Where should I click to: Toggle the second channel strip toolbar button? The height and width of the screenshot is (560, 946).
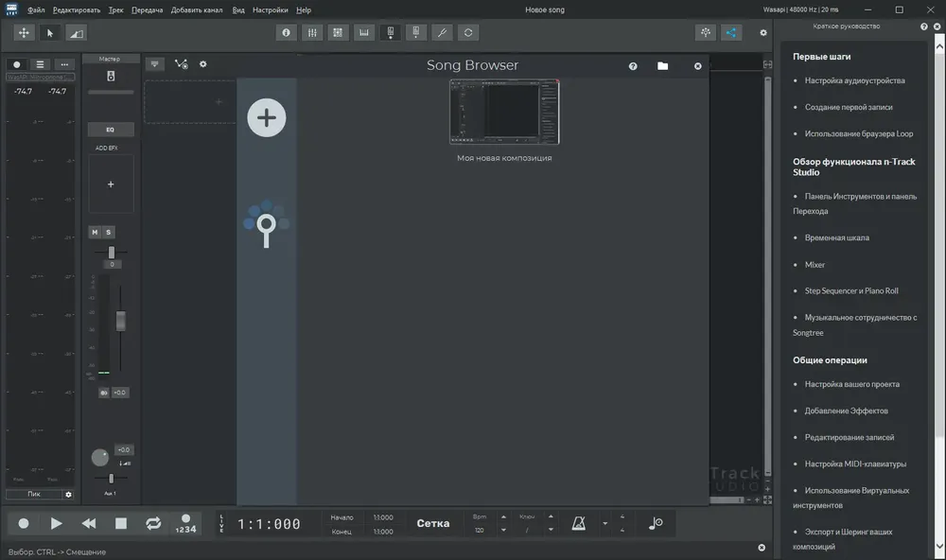pyautogui.click(x=415, y=32)
